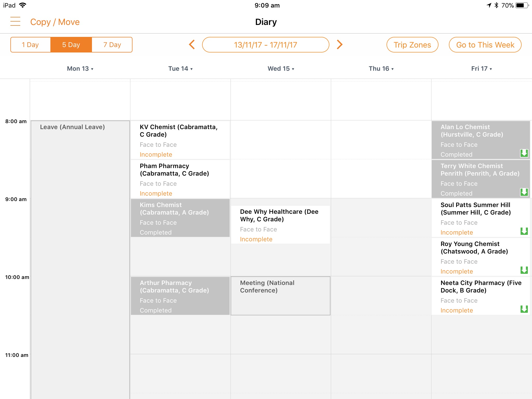Switch to 7 Day view

click(x=112, y=45)
